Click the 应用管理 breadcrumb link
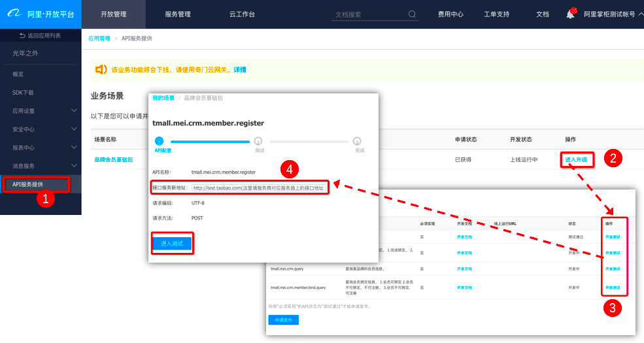 (x=99, y=38)
